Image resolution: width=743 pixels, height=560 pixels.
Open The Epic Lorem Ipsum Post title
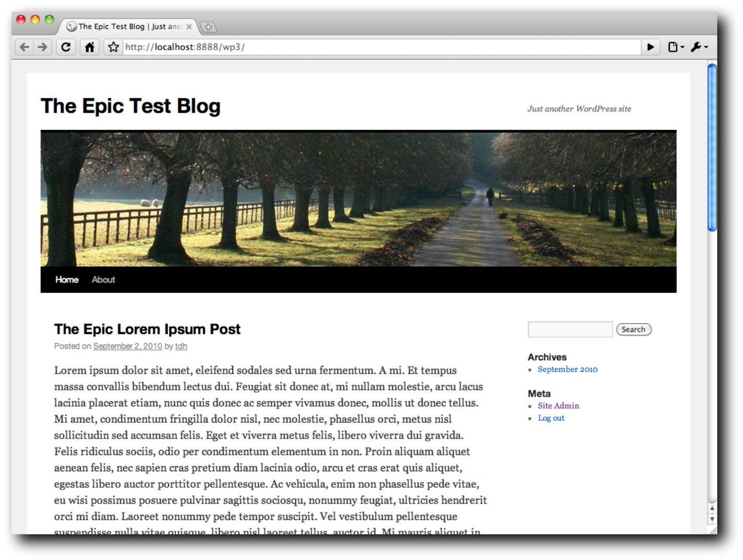[x=147, y=329]
